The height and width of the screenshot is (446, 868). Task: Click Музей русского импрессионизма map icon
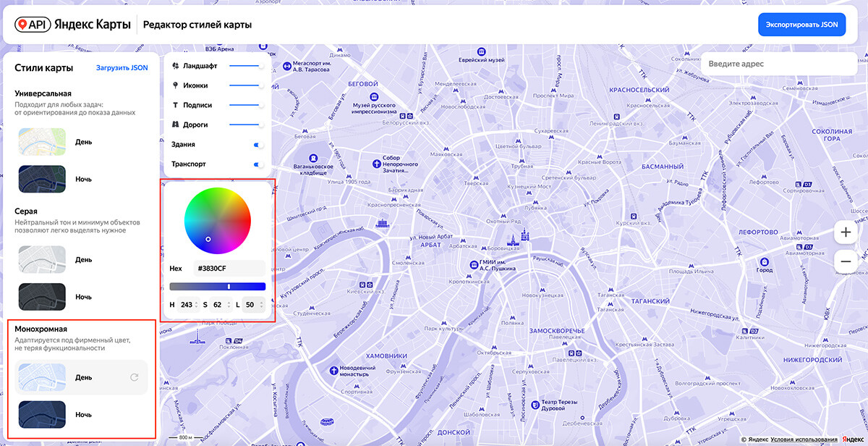click(374, 96)
